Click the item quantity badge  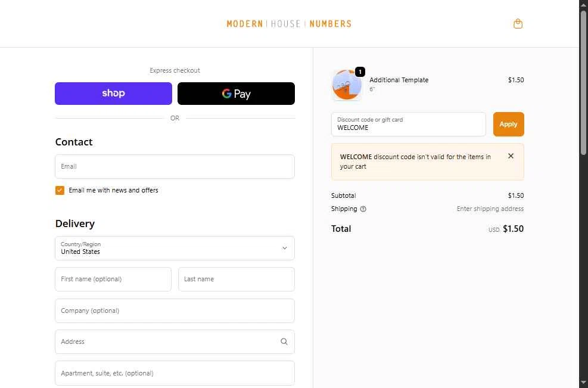point(360,72)
